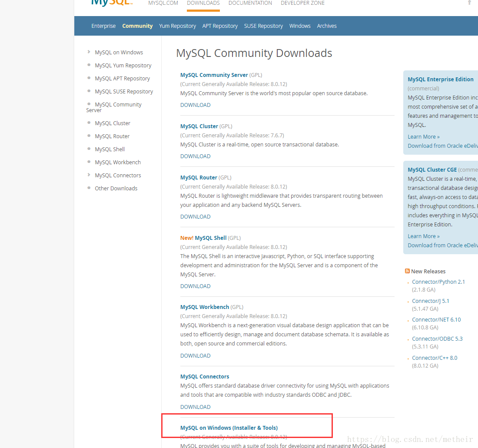Switch to the Community tab
The width and height of the screenshot is (478, 448).
click(x=137, y=26)
